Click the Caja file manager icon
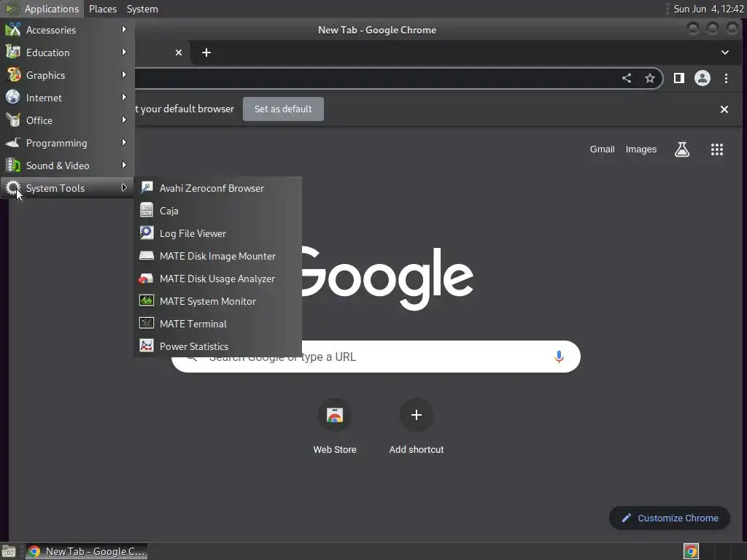This screenshot has width=747, height=560. (x=146, y=210)
